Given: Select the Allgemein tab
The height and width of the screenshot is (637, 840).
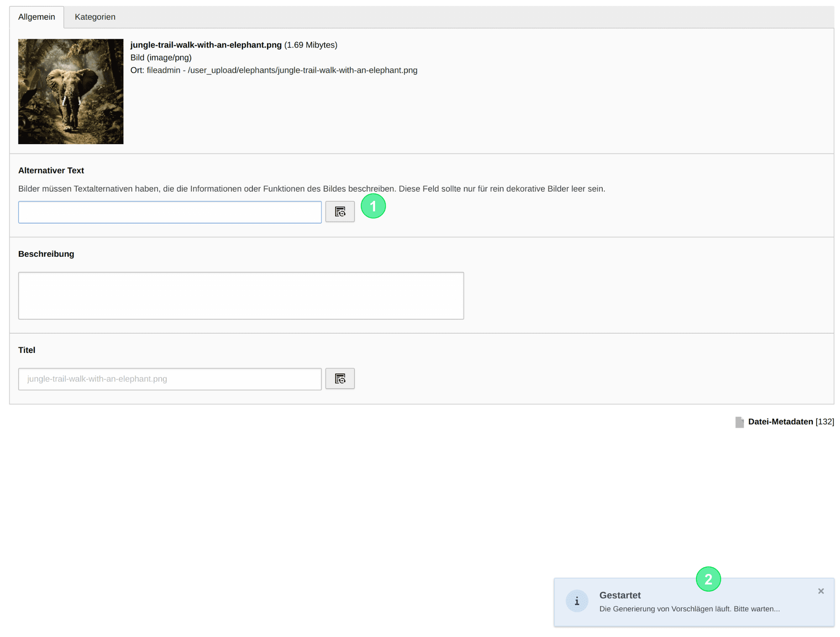Looking at the screenshot, I should (x=37, y=17).
